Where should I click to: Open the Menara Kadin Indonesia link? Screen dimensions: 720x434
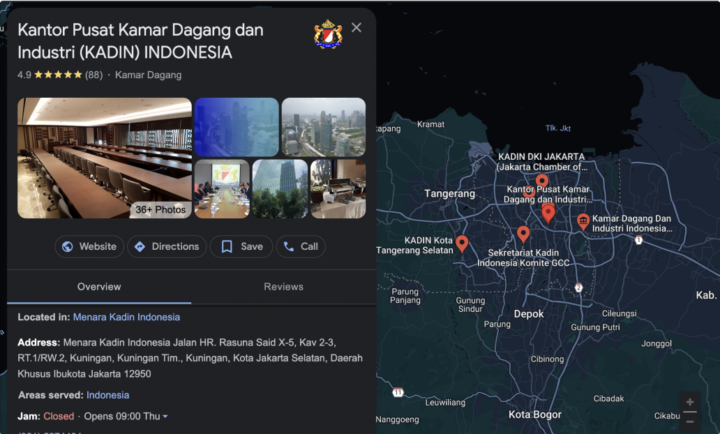126,317
